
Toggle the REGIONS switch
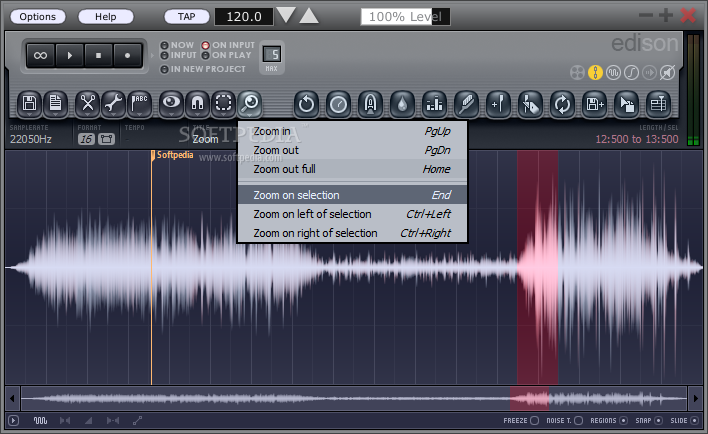[x=624, y=420]
